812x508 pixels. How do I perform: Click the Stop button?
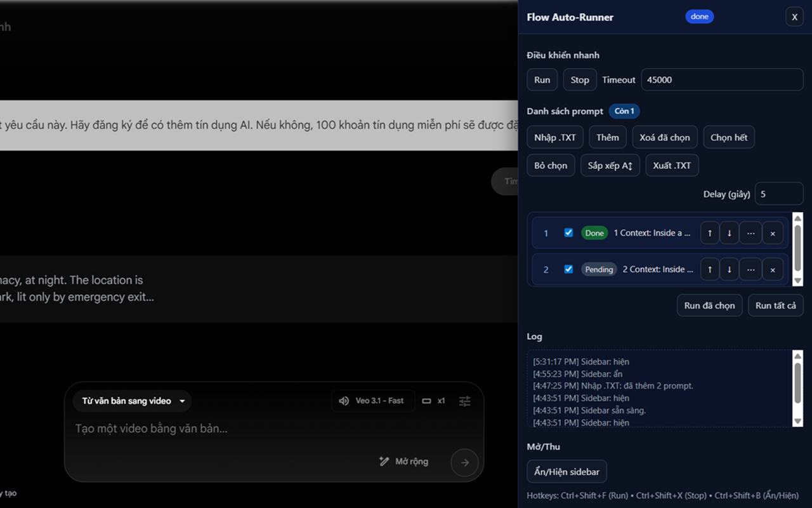pyautogui.click(x=580, y=79)
